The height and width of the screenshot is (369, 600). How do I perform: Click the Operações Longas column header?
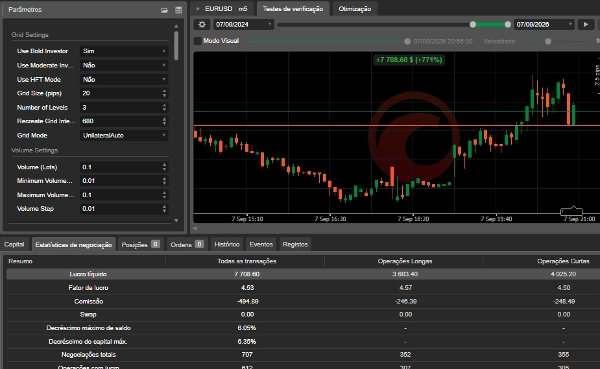click(405, 261)
